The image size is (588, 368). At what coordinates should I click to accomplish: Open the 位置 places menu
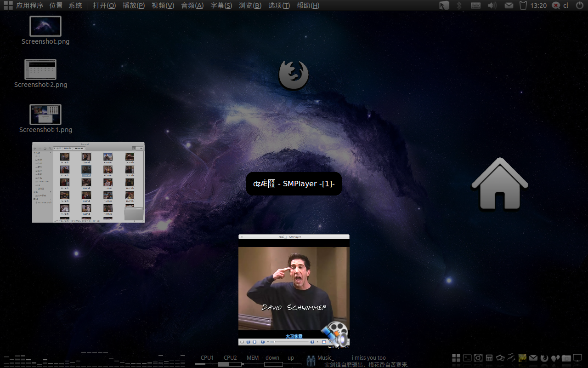(56, 6)
